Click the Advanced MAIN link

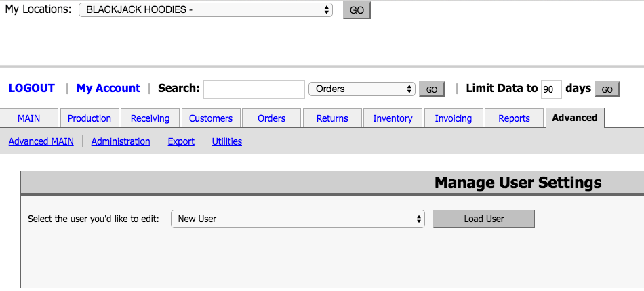[41, 141]
